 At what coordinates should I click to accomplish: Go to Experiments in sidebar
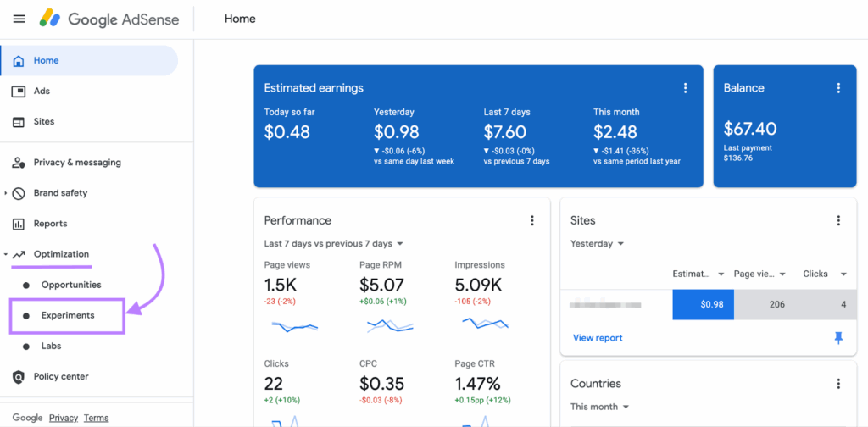click(68, 315)
